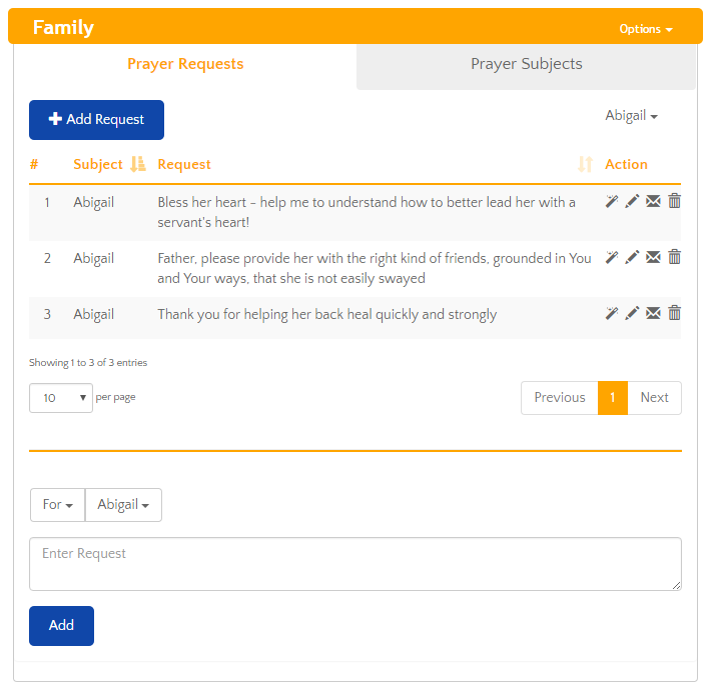This screenshot has height=690, width=712.
Task: Focus the Enter Request text area
Action: (355, 564)
